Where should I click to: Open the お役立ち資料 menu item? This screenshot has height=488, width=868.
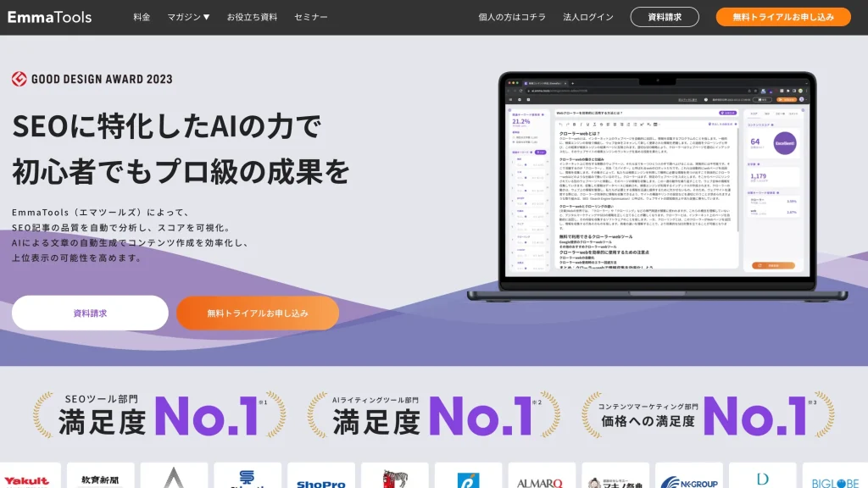tap(252, 17)
